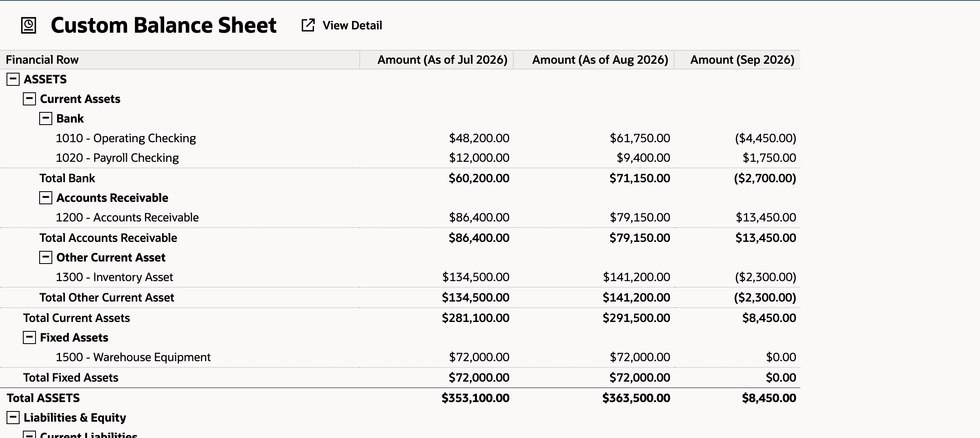The width and height of the screenshot is (980, 438).
Task: Collapse the ASSETS section
Action: click(13, 79)
